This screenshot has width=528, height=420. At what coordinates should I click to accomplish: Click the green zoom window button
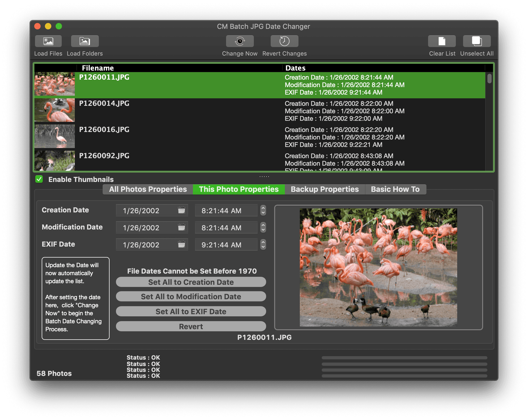tap(59, 26)
